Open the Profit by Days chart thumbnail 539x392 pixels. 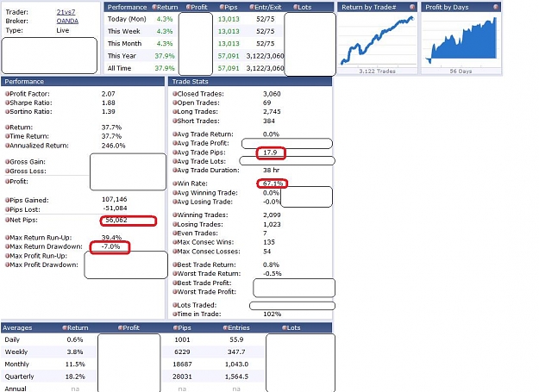(x=461, y=40)
